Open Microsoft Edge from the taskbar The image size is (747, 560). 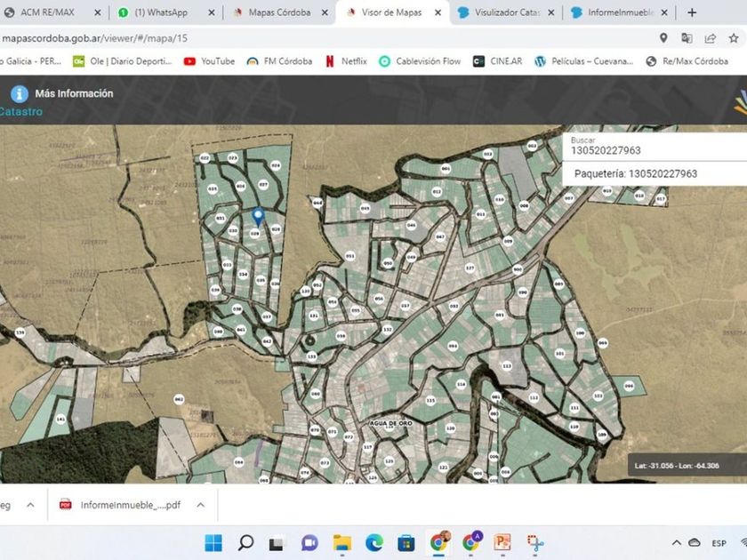374,543
